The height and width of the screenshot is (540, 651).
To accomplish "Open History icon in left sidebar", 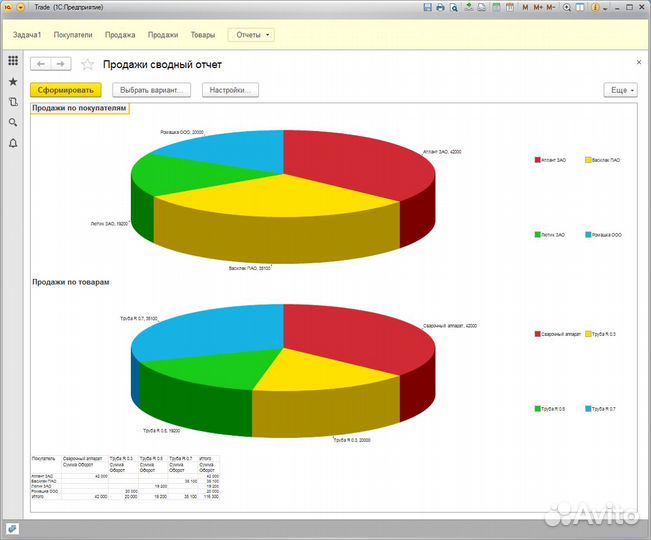I will (13, 102).
